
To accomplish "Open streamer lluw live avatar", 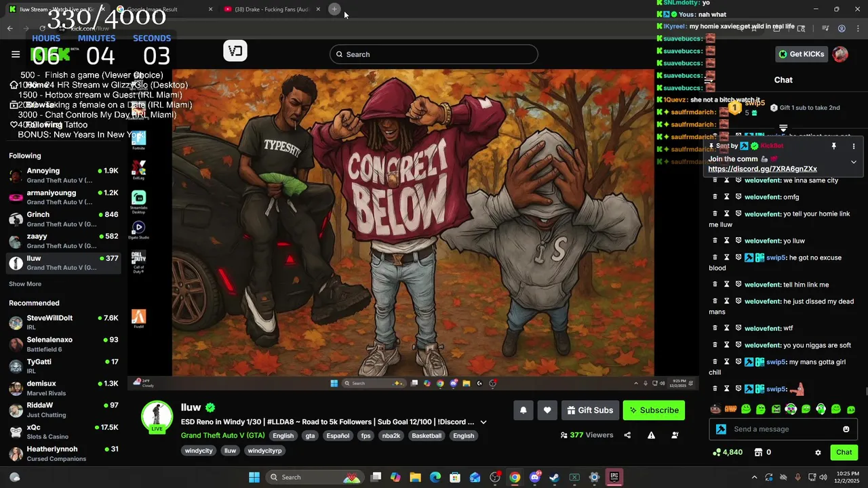I will click(x=157, y=416).
